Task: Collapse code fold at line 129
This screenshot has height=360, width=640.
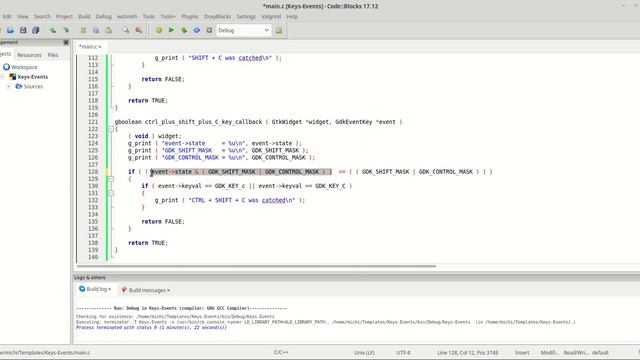Action: 111,179
